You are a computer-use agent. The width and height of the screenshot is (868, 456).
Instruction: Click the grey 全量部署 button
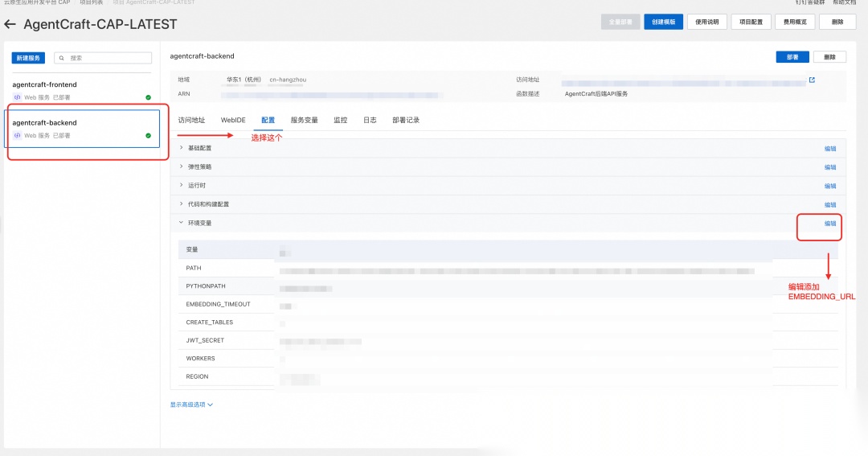tap(620, 23)
